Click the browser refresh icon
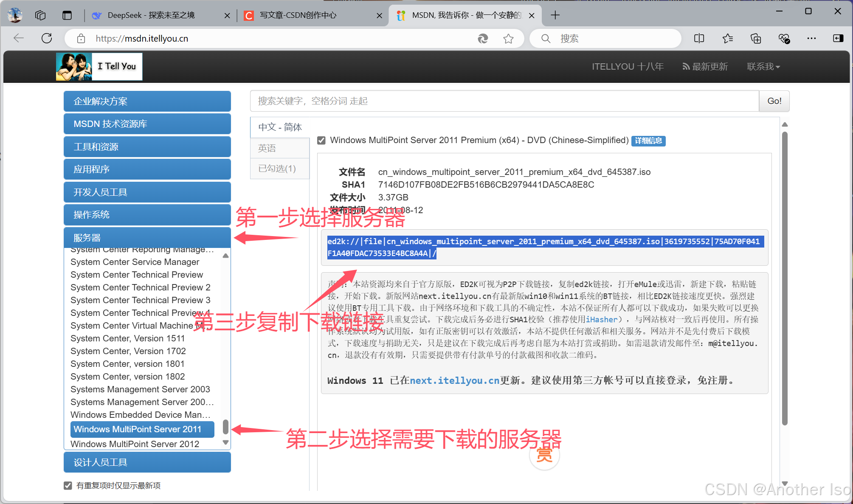 point(47,39)
